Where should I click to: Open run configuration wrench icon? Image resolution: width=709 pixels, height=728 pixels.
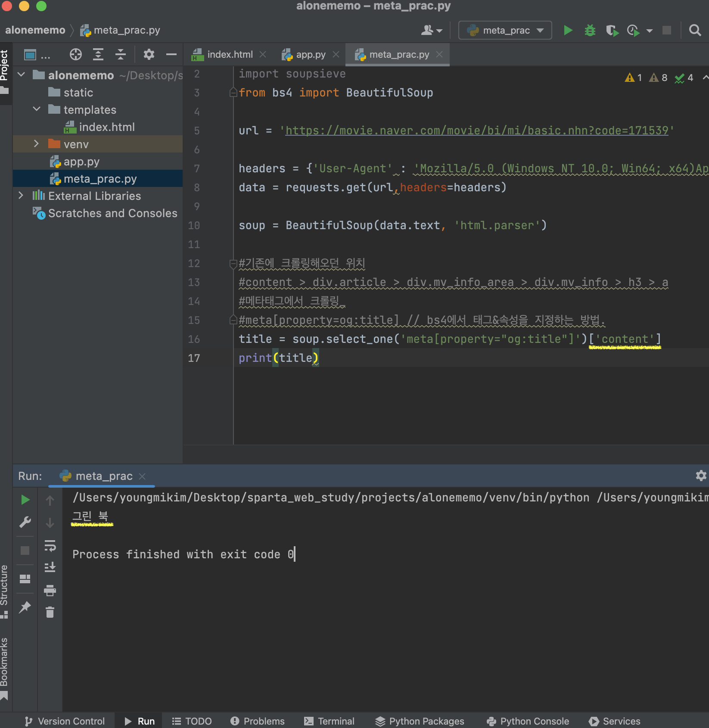[x=25, y=522]
